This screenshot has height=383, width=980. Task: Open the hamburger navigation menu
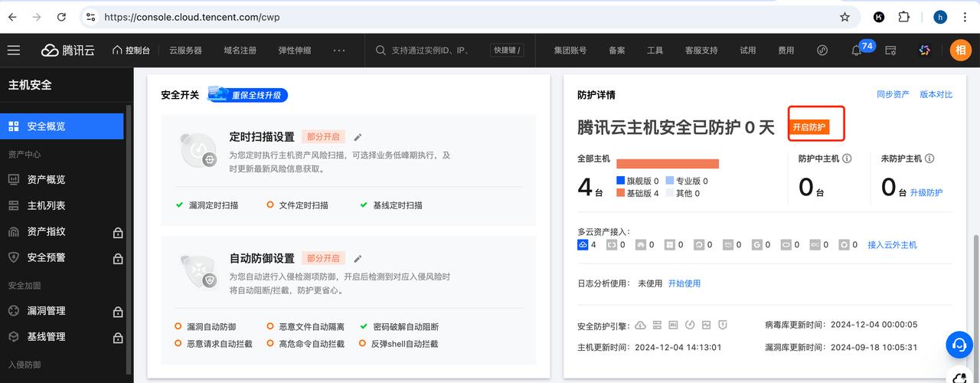click(x=14, y=51)
